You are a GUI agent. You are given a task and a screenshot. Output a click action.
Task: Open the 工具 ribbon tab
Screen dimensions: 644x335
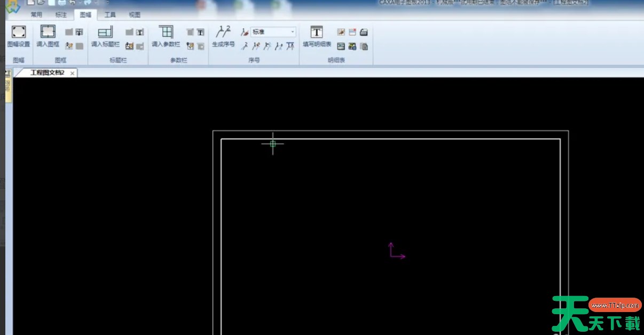110,15
